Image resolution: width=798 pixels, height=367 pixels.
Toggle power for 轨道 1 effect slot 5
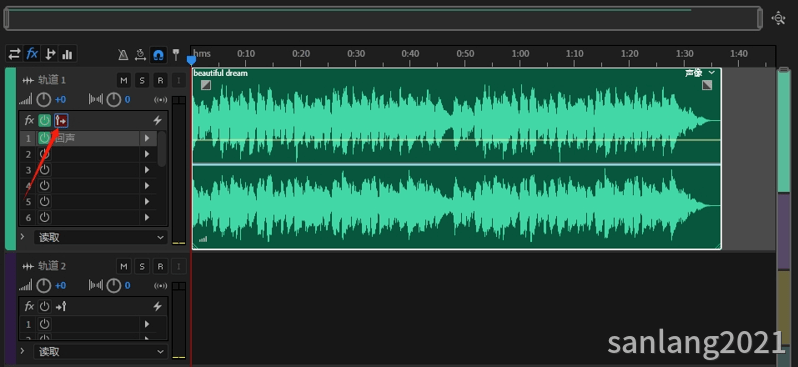pos(45,202)
